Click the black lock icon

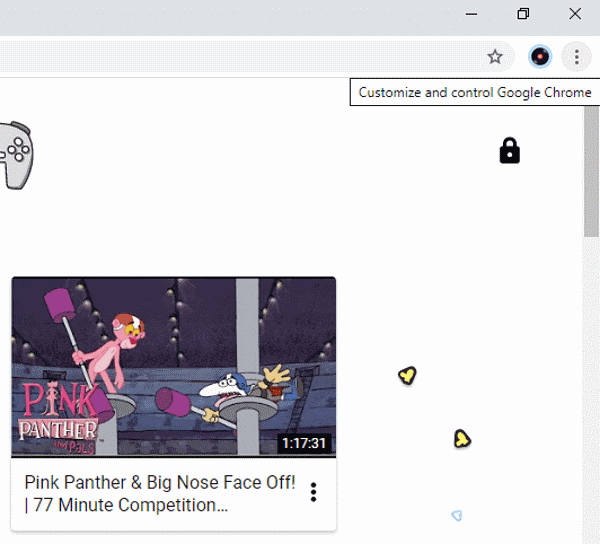(510, 150)
